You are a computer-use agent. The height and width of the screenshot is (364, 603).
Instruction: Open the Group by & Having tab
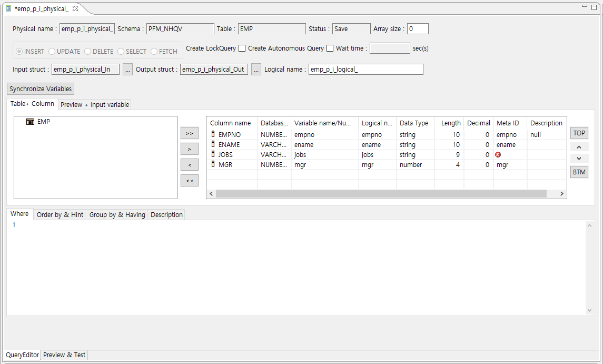point(117,215)
